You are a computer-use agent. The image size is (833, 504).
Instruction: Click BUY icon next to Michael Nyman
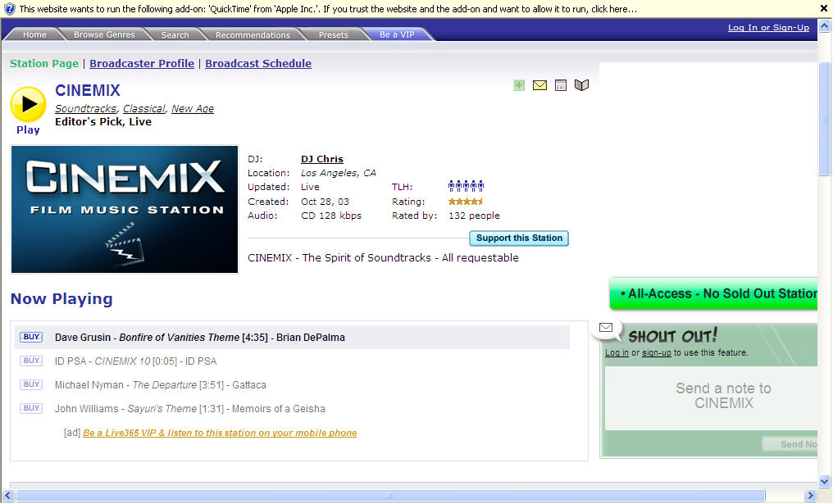point(31,384)
